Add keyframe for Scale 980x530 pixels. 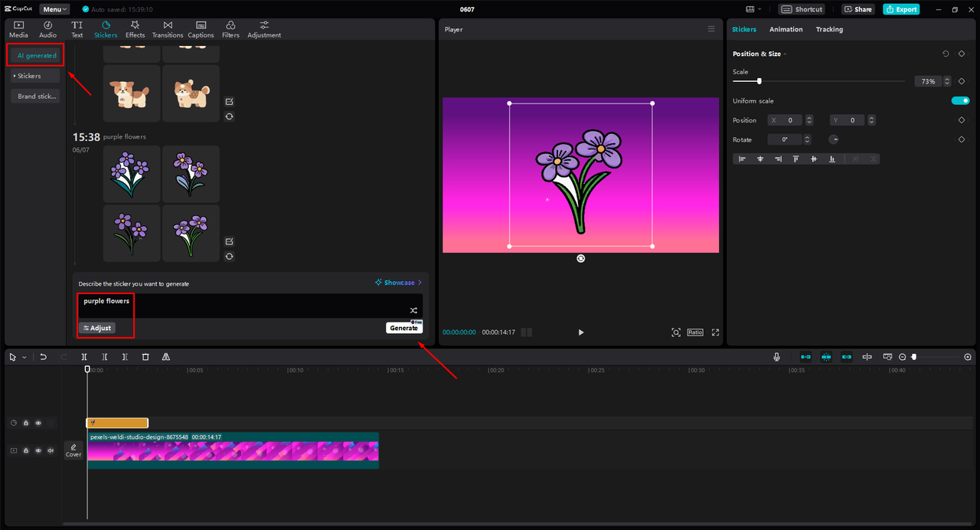[x=962, y=81]
